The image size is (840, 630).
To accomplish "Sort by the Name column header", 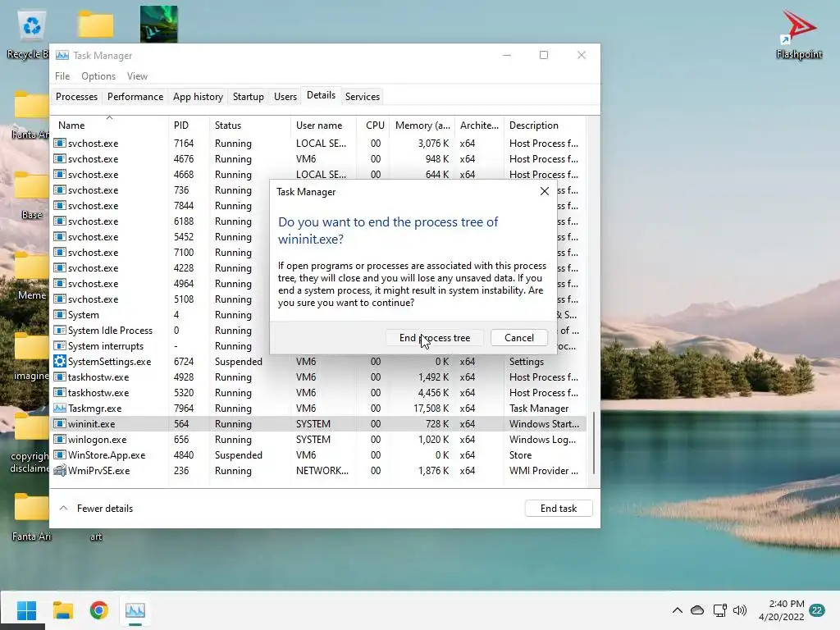I will [x=109, y=125].
